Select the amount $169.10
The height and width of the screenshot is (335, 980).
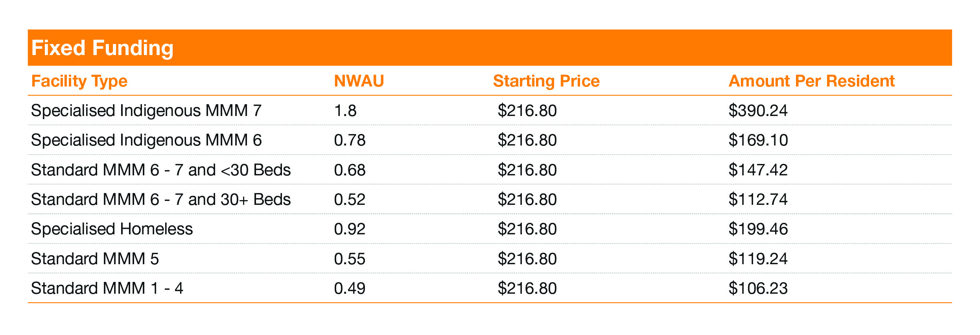coord(758,140)
